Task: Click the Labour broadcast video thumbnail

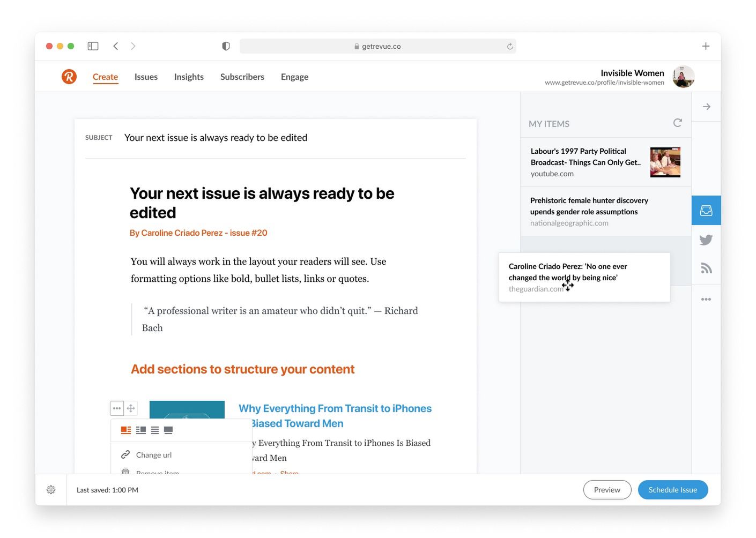Action: [665, 162]
